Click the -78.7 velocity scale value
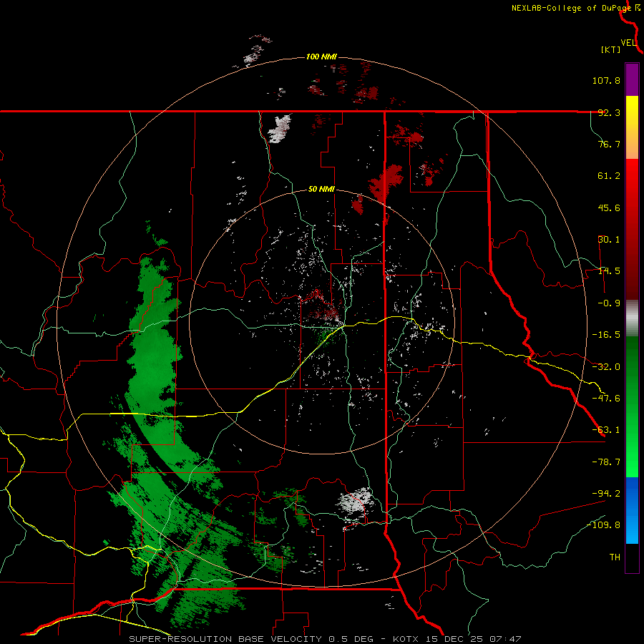 tap(606, 462)
